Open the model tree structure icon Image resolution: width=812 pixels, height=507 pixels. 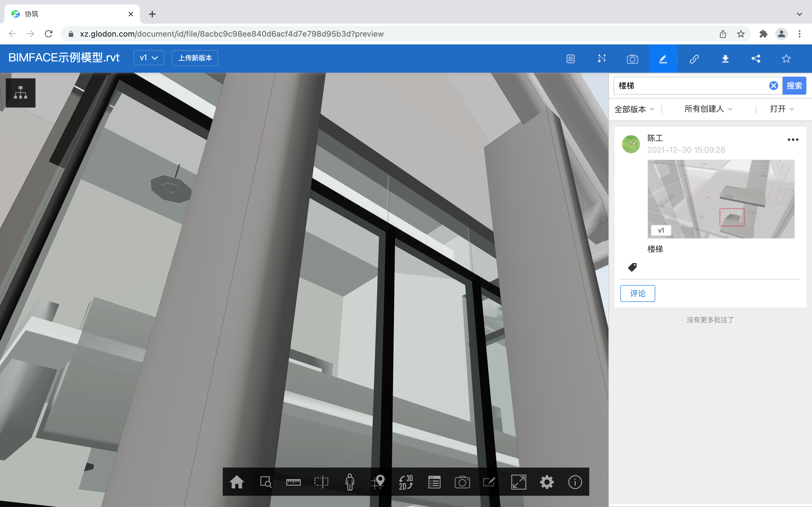(21, 93)
